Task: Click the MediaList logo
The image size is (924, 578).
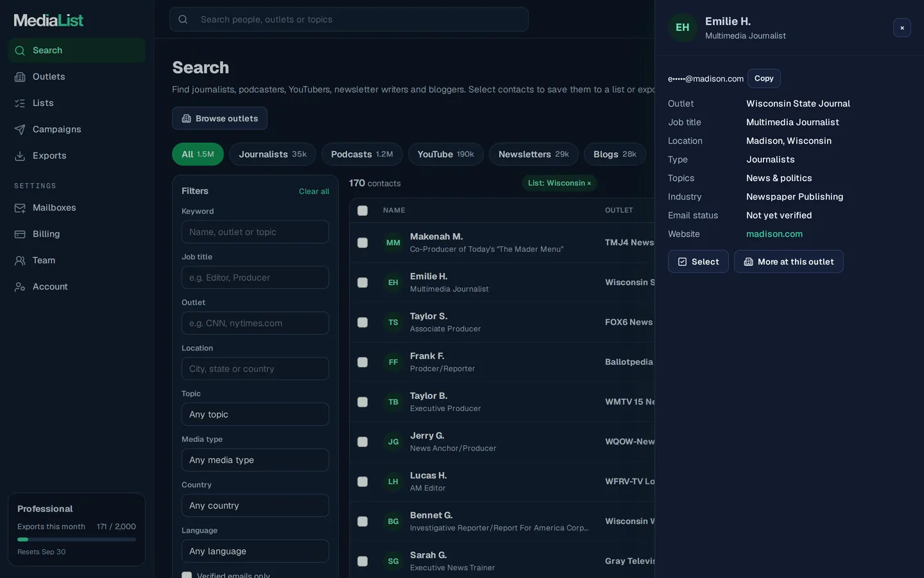Action: click(49, 20)
